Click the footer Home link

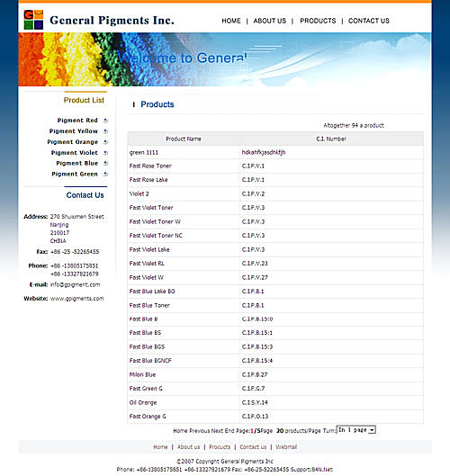coord(160,447)
